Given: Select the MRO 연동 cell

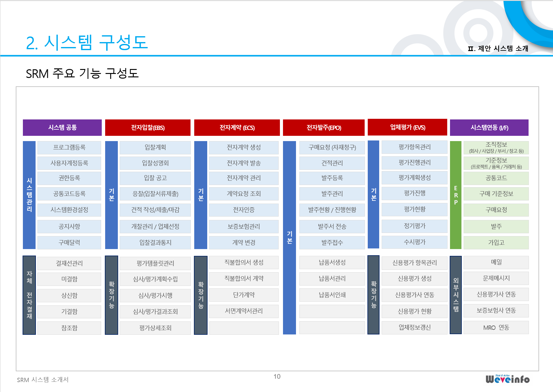Looking at the screenshot, I should pos(496,327).
